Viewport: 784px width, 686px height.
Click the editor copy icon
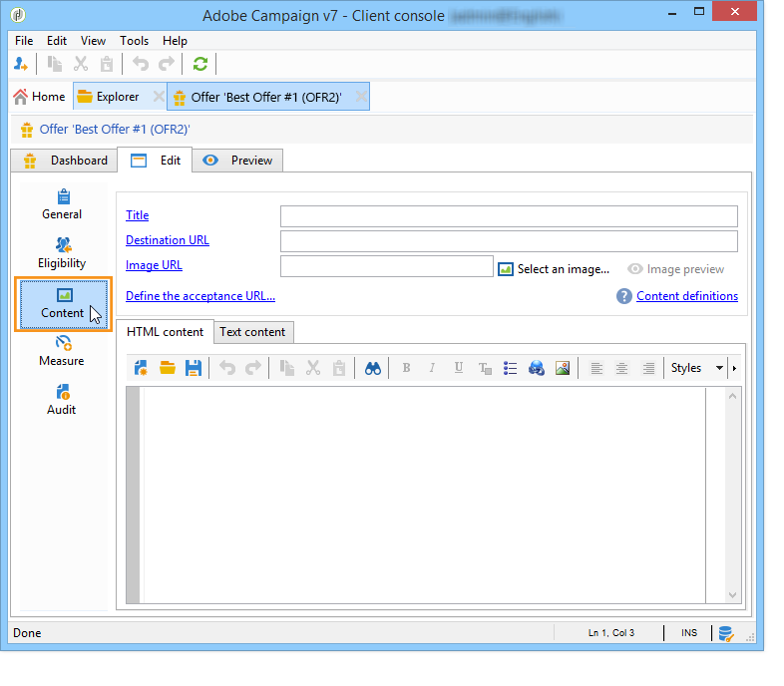287,368
